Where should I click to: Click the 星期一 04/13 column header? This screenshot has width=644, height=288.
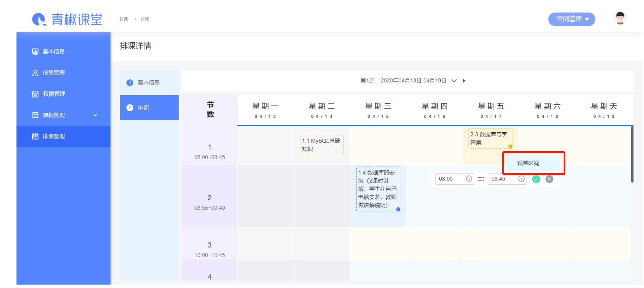click(x=265, y=110)
